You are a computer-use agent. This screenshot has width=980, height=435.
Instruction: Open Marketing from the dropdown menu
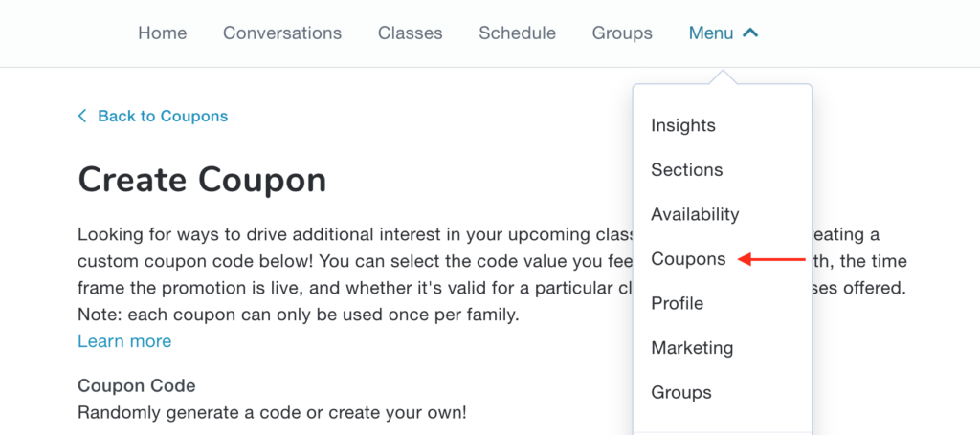click(692, 348)
